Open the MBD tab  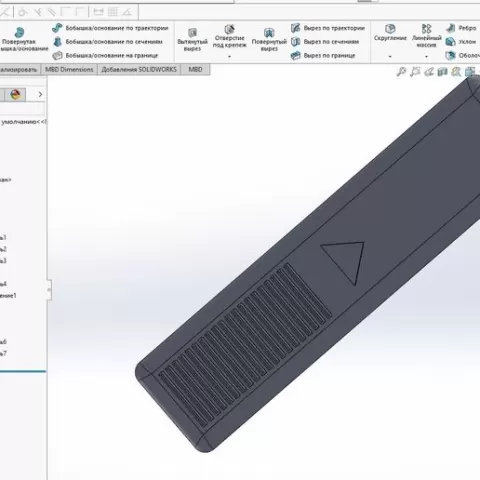[195, 69]
